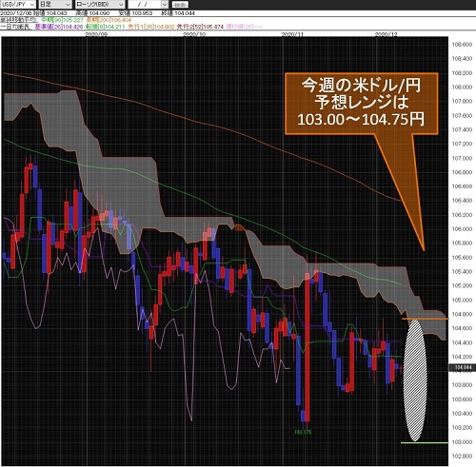The width and height of the screenshot is (476, 467).
Task: Click the 先行1[26] Ichimoku label
Action: (151, 27)
